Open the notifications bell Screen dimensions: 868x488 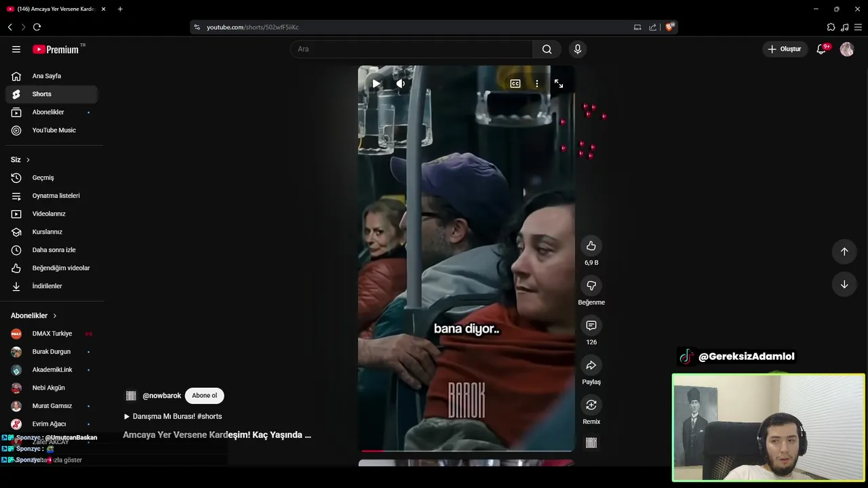click(821, 49)
